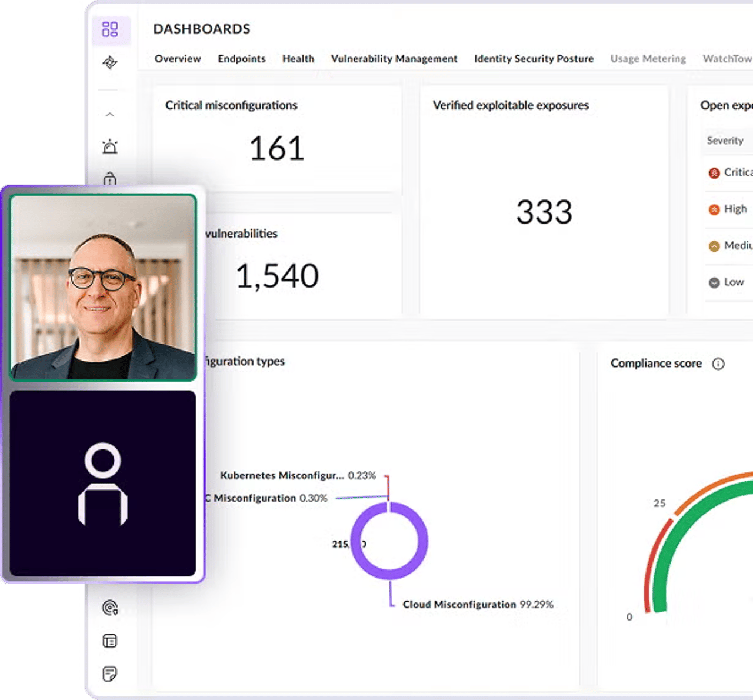Click the vulnerabilities count 1,540

277,276
